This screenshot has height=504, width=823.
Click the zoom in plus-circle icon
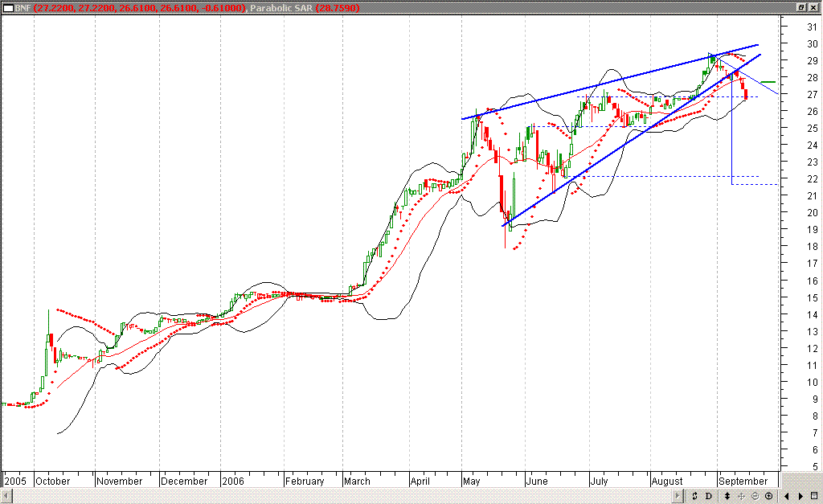(x=769, y=496)
